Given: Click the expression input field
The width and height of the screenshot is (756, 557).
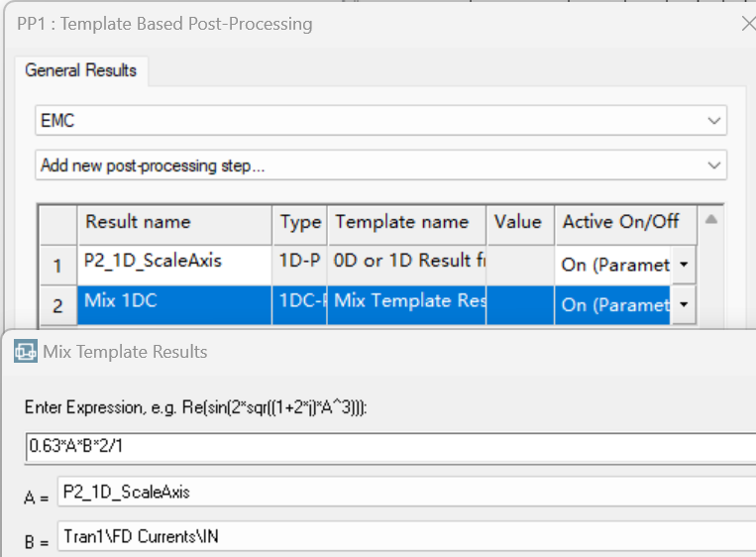Looking at the screenshot, I should 386,448.
